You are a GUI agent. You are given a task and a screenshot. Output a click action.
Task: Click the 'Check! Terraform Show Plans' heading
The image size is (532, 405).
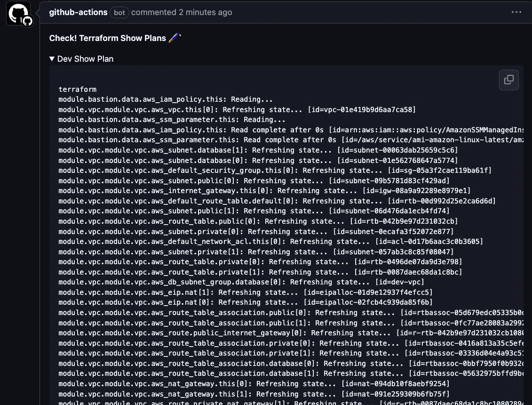[115, 38]
